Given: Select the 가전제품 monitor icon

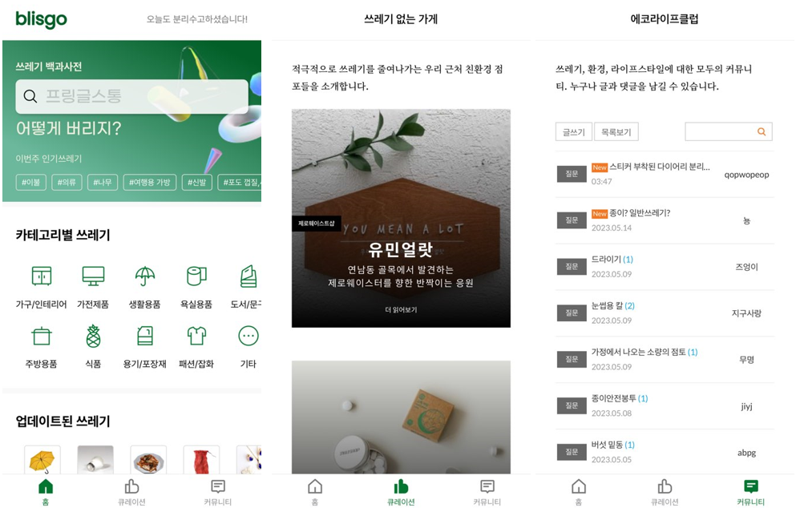Looking at the screenshot, I should click(x=93, y=276).
